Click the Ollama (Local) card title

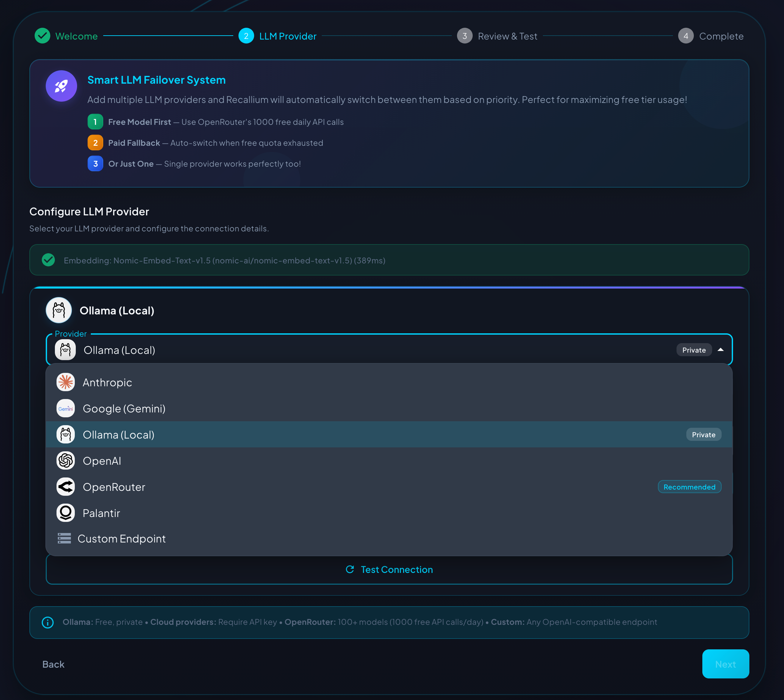[x=117, y=310]
